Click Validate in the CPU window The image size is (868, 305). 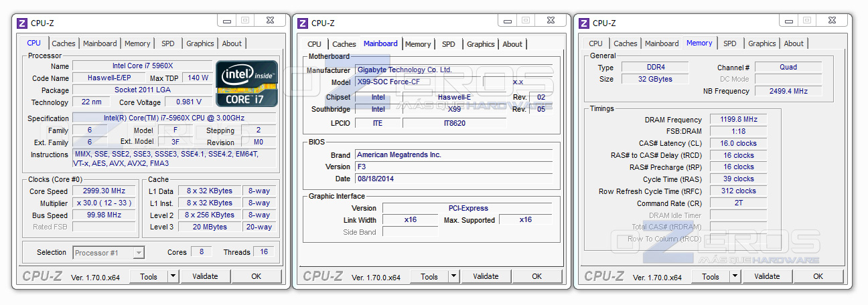click(205, 276)
